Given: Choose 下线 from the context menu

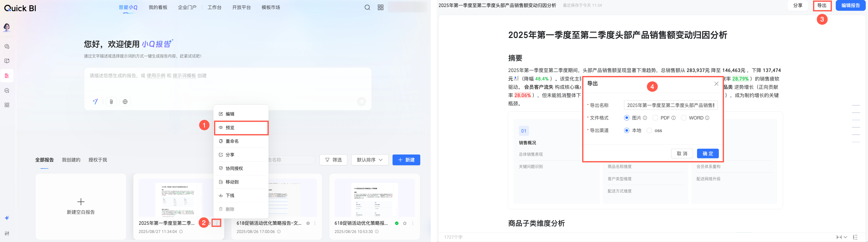Looking at the screenshot, I should tap(241, 195).
